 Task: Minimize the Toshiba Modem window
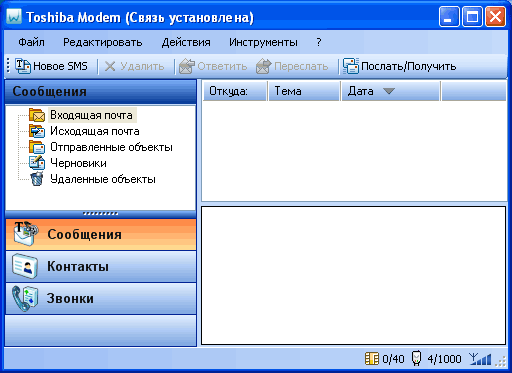449,17
